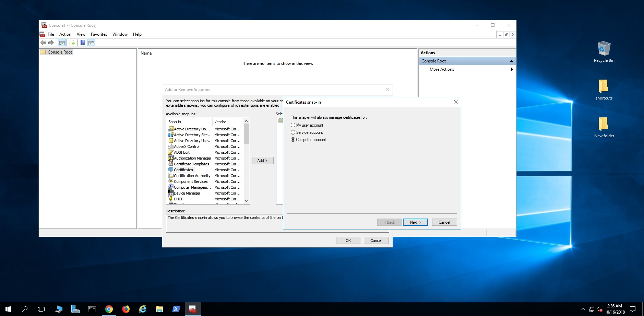The image size is (644, 316).
Task: Toggle Show/Hide Action Pane toolbar icon
Action: 91,43
